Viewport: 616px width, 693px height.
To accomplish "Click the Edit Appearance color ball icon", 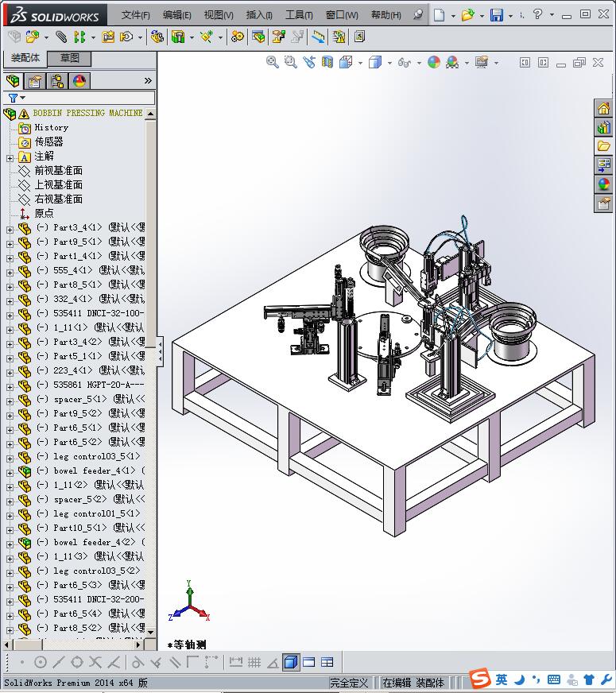I will pos(433,62).
